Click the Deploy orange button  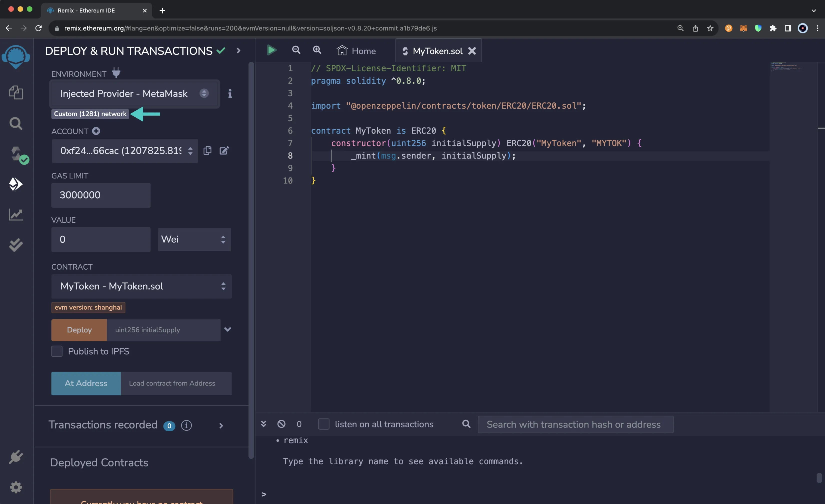click(x=79, y=329)
